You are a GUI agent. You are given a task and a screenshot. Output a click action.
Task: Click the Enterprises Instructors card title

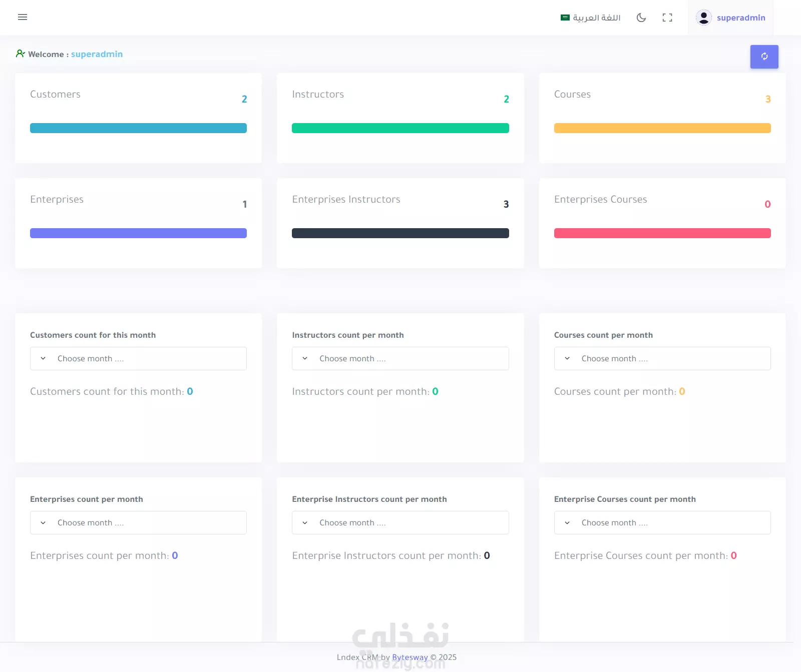point(346,199)
